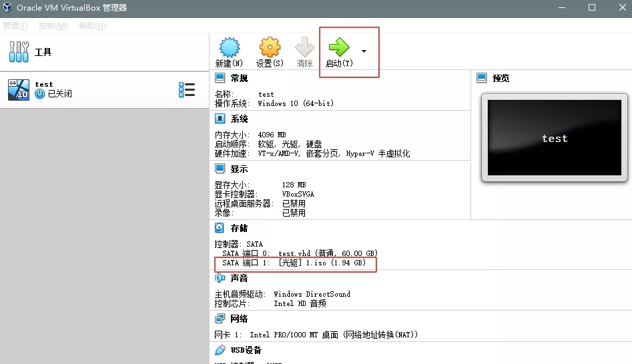632x364 pixels.
Task: Click the [光驱] 1.iso (1.94 GB) entry
Action: (322, 263)
